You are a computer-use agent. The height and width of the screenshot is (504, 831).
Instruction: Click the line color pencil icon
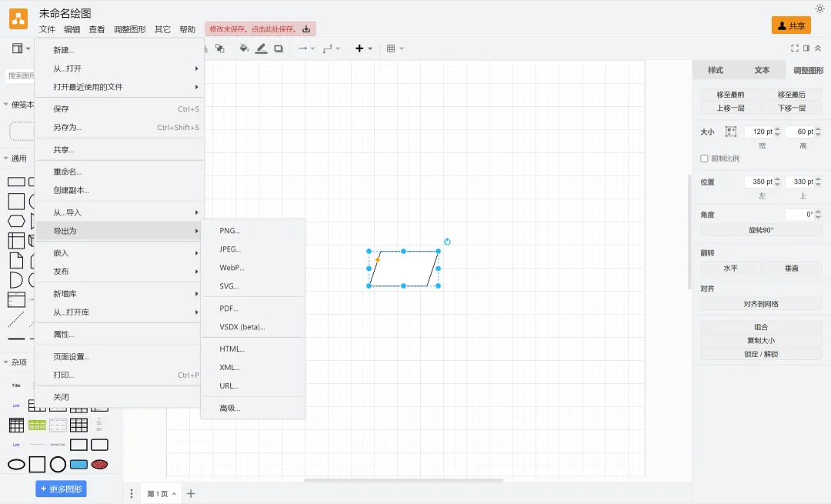pos(261,48)
